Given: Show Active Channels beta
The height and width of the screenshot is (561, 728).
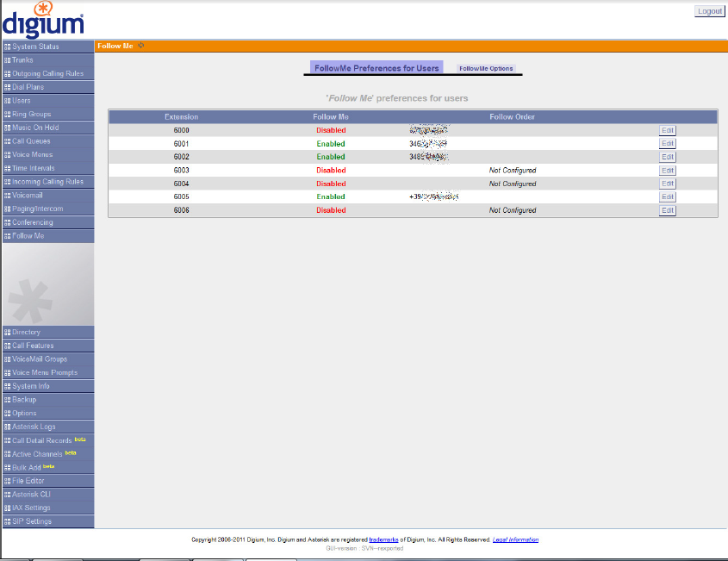Looking at the screenshot, I should pos(48,454).
